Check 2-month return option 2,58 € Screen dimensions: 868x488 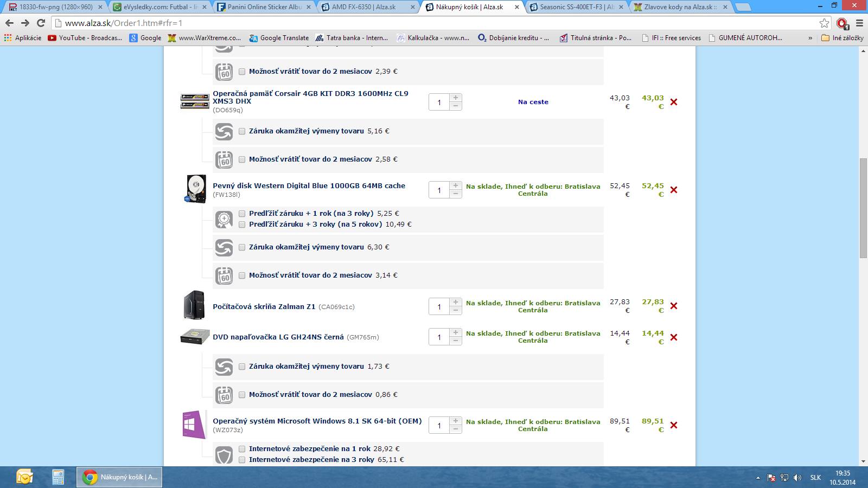click(x=242, y=159)
